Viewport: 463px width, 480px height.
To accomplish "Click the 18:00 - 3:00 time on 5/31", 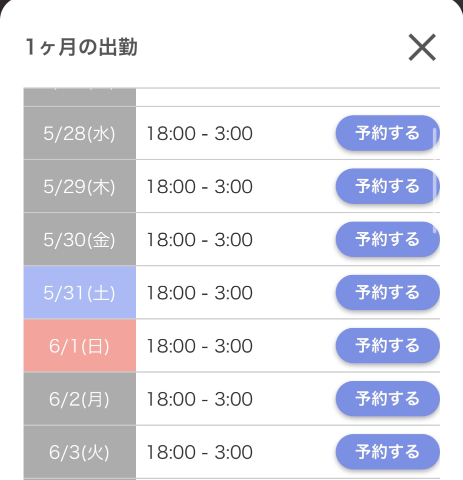I will click(x=199, y=293).
